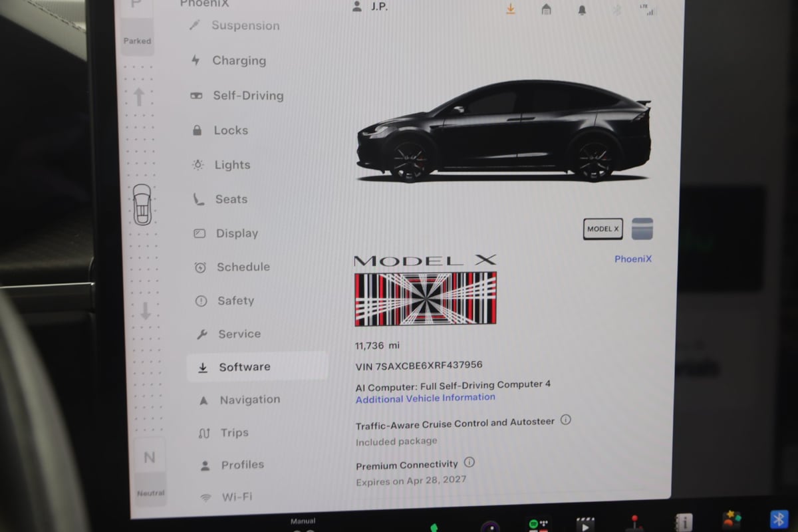Go to the Schedule menu
The width and height of the screenshot is (798, 532).
tap(231, 267)
